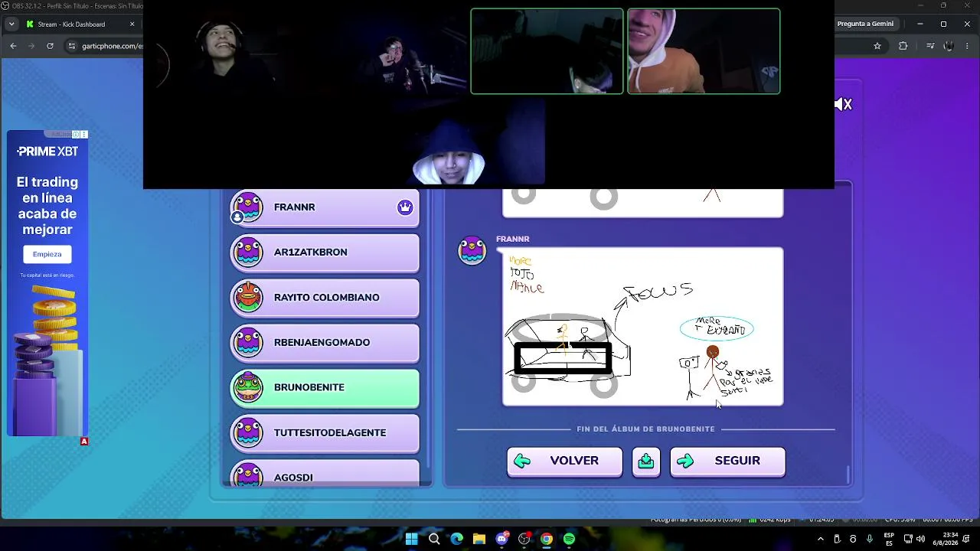Click FRANNR's purple bird avatar in player list

248,207
